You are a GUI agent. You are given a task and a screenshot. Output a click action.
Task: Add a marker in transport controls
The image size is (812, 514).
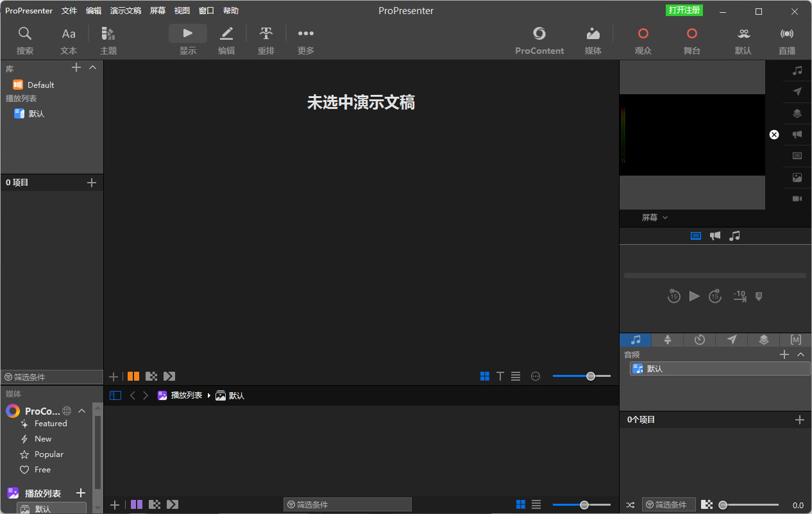coord(759,296)
